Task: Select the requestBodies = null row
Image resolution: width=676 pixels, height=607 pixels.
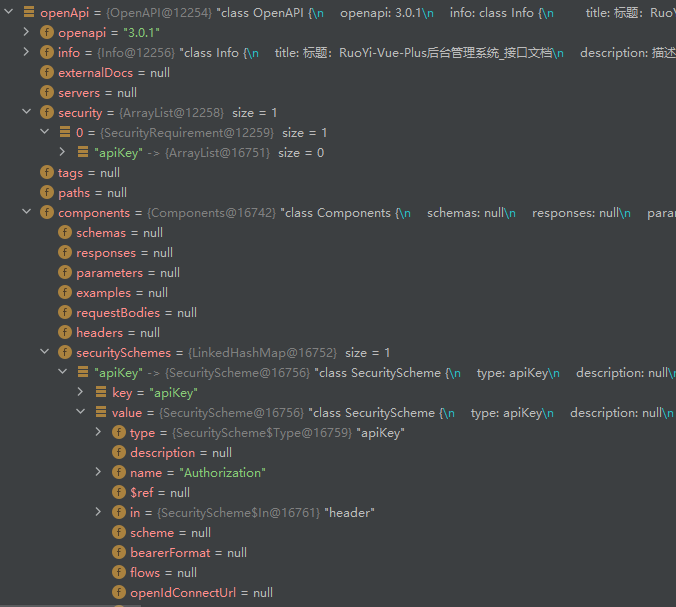Action: pyautogui.click(x=338, y=312)
